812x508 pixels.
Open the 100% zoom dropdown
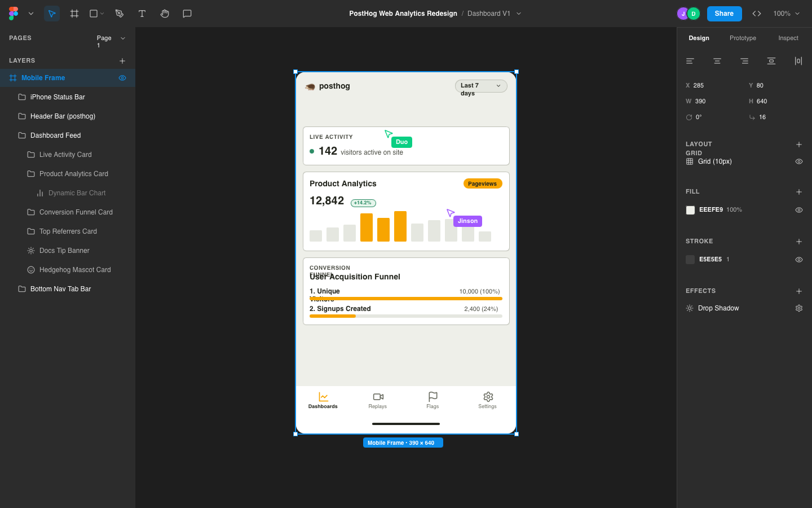tap(787, 14)
